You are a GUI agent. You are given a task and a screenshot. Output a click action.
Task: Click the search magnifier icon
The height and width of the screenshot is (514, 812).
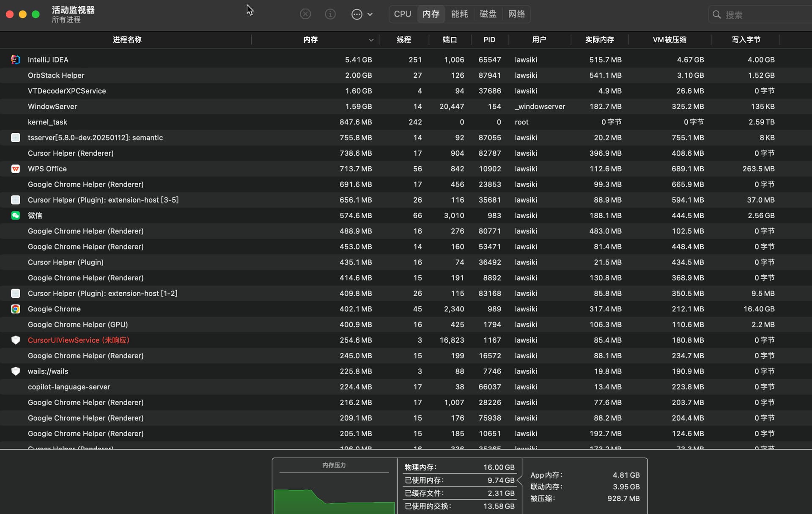pos(716,15)
